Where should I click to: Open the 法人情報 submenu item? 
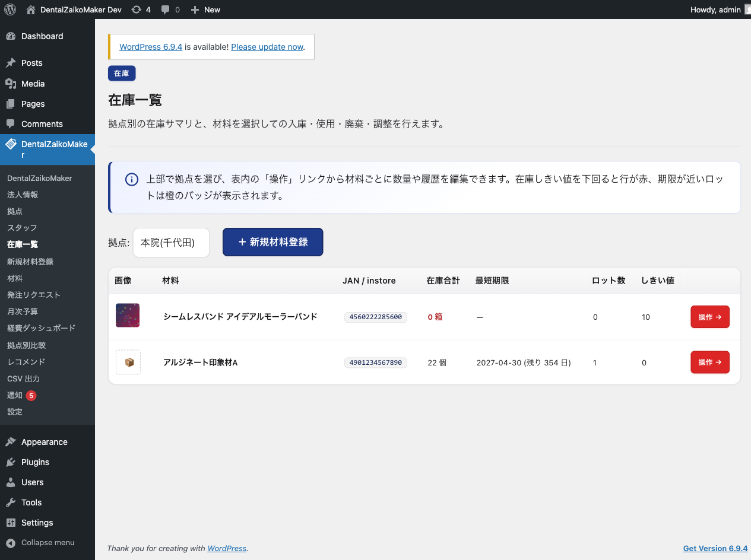click(x=23, y=195)
